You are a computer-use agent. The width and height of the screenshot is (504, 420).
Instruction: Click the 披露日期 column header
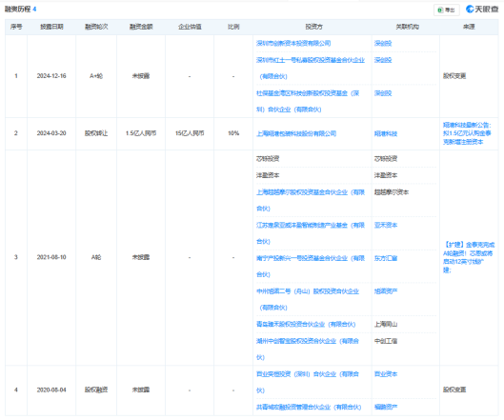(51, 27)
